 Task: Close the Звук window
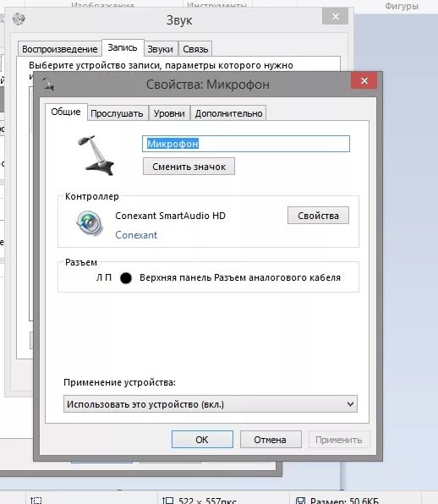pos(336,16)
